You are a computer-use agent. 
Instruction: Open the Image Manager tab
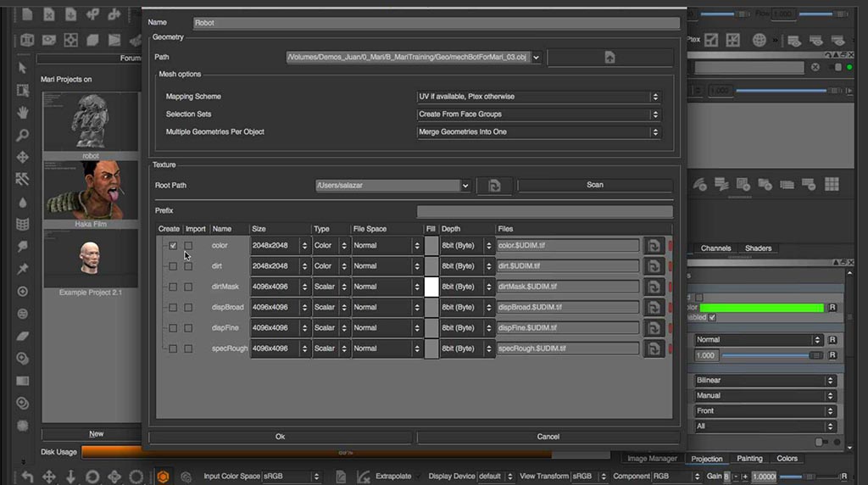point(652,459)
